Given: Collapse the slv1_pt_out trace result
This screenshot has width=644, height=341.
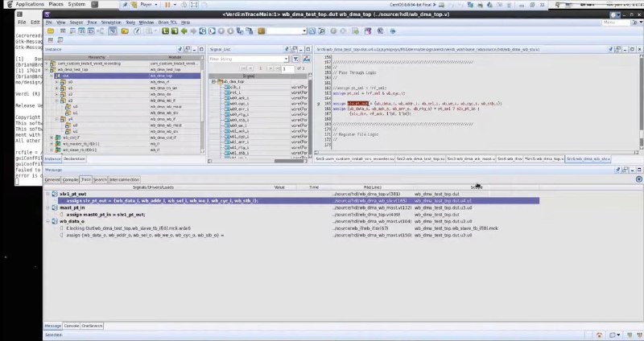Looking at the screenshot, I should (47, 194).
